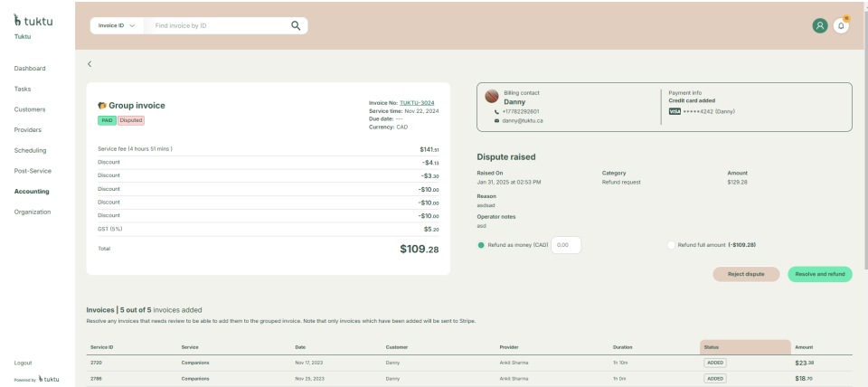Click the Reject dispute button
The height and width of the screenshot is (387, 868).
point(746,274)
